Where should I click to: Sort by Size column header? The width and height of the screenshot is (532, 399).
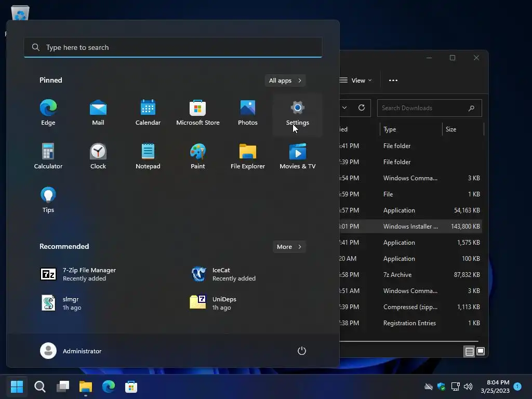click(463, 129)
